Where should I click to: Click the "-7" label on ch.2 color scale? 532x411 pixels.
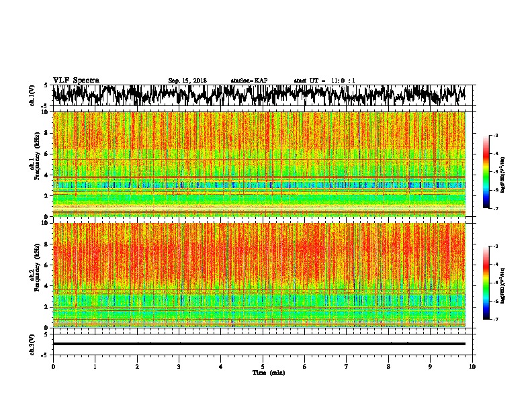tap(495, 319)
